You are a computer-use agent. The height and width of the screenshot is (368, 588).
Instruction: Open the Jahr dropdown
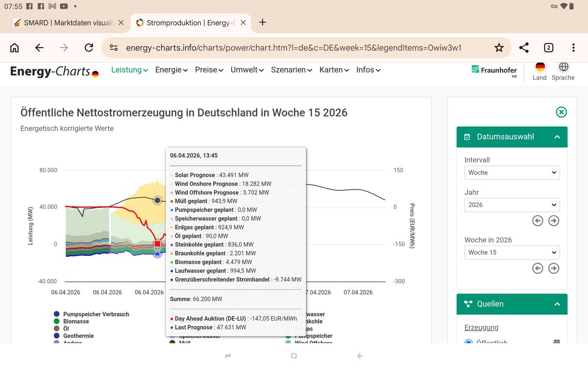512,205
